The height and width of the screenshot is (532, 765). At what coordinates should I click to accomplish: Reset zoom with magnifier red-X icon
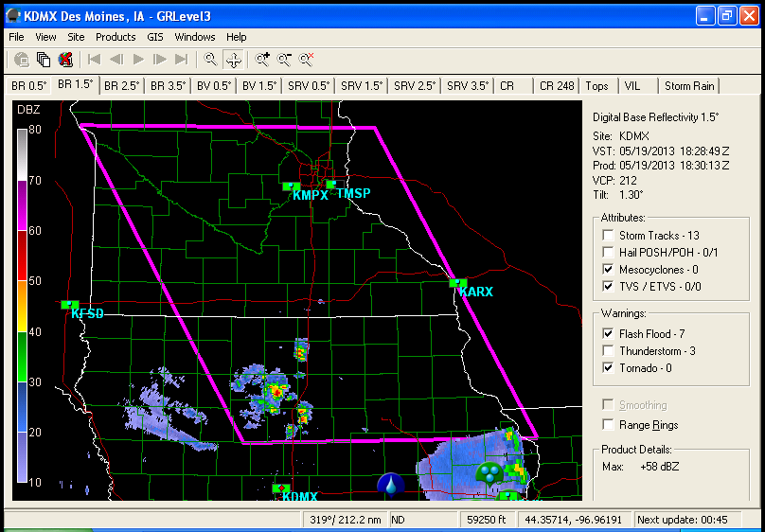[x=306, y=60]
